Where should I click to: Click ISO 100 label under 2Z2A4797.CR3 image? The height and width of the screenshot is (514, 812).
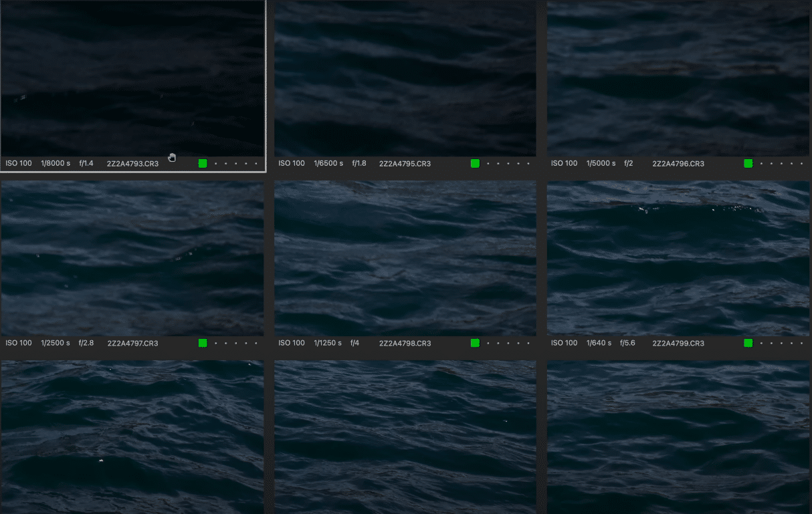click(x=19, y=343)
